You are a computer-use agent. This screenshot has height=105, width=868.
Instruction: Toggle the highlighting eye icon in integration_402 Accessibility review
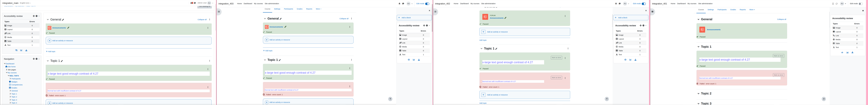click(x=625, y=60)
